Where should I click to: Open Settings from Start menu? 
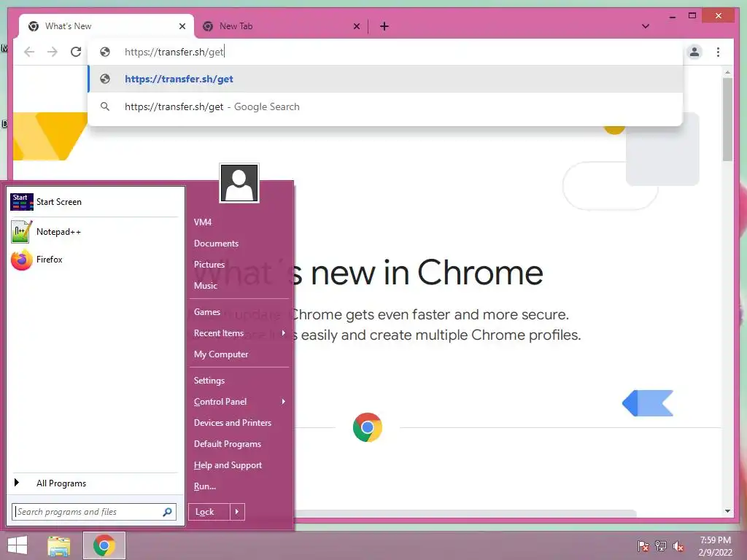click(239, 381)
